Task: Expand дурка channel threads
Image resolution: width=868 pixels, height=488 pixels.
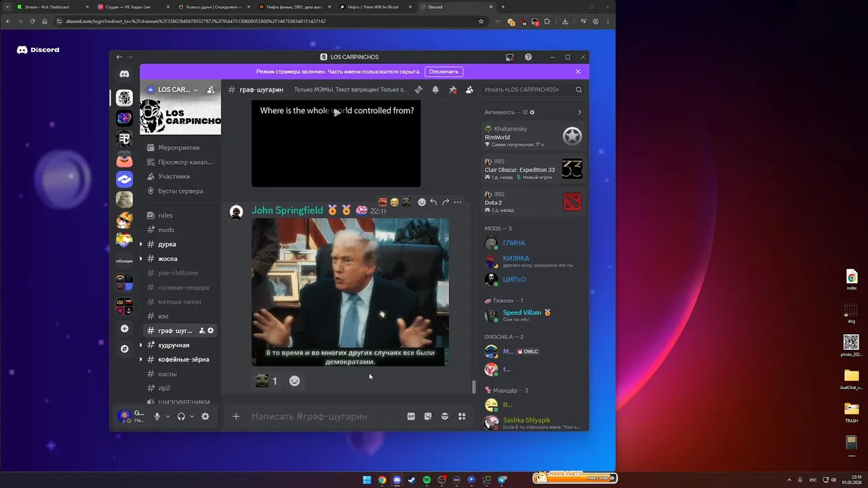Action: point(141,244)
